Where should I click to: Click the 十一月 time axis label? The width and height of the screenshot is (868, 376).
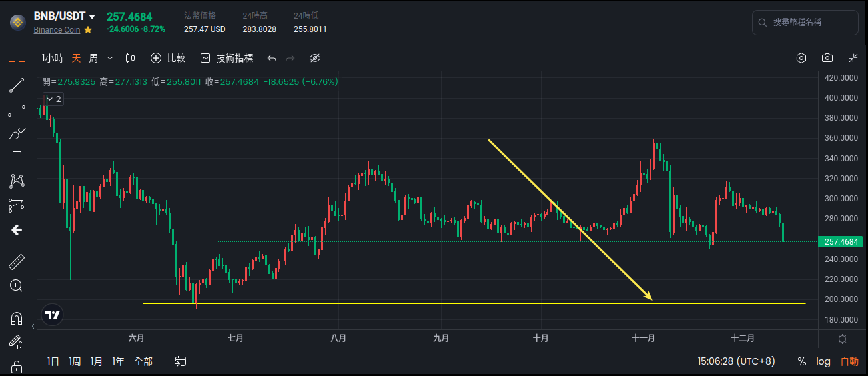point(644,339)
